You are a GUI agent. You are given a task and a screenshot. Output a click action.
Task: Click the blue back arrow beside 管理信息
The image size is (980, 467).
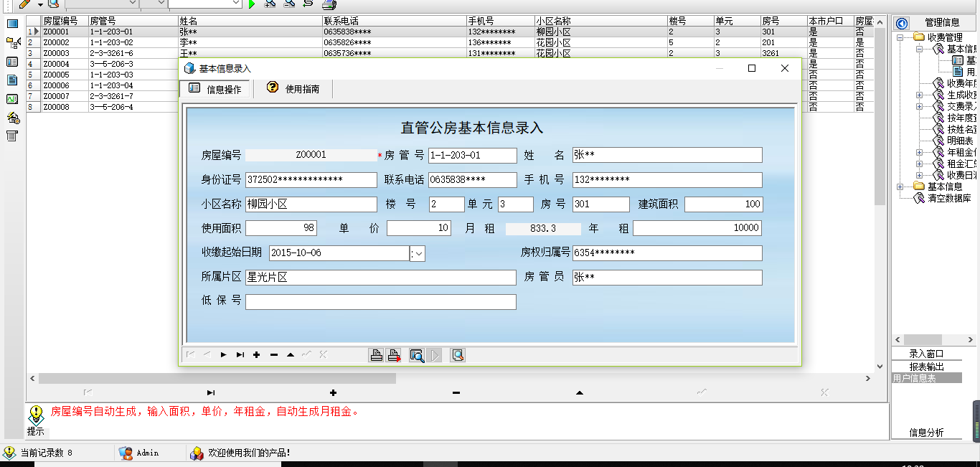(902, 23)
